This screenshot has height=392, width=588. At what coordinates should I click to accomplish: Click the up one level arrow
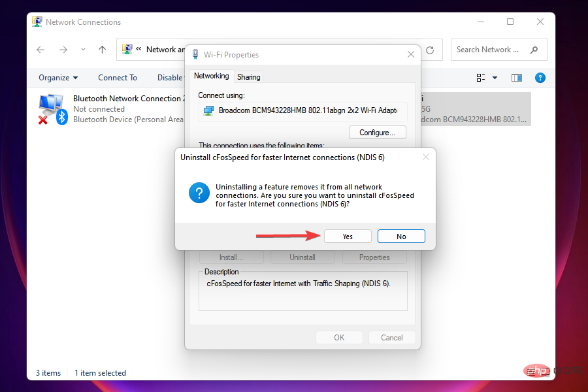click(102, 50)
